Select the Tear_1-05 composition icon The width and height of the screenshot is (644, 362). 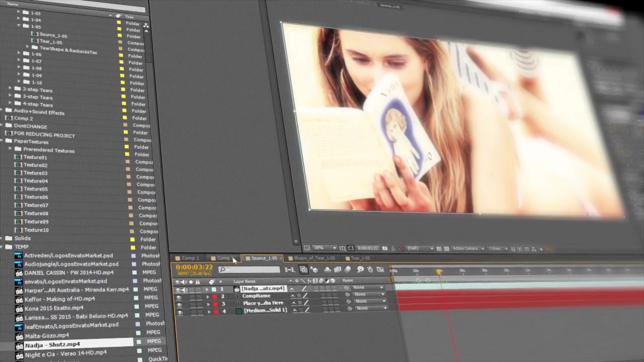click(35, 42)
